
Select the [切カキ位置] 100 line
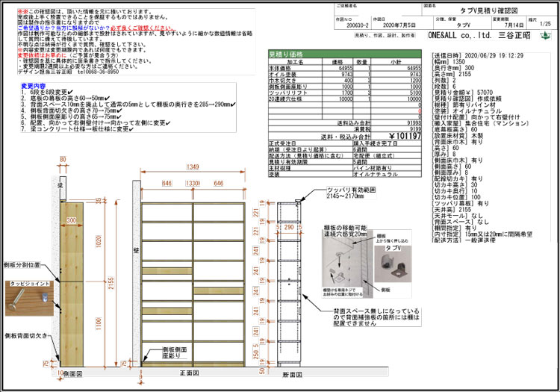coord(456,197)
